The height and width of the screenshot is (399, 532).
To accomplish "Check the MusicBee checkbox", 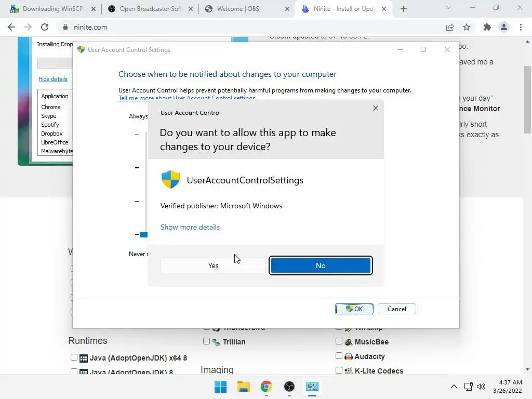I will pos(339,341).
